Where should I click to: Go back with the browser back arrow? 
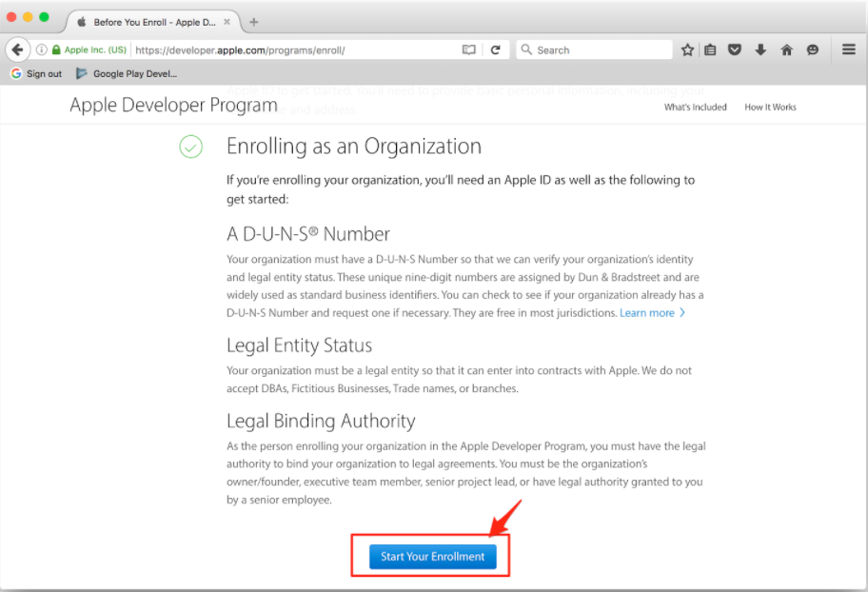[x=17, y=49]
